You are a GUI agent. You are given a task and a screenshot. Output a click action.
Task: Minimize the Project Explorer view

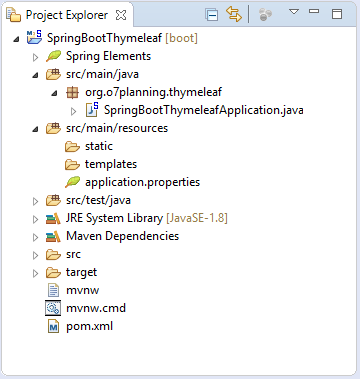[x=314, y=11]
